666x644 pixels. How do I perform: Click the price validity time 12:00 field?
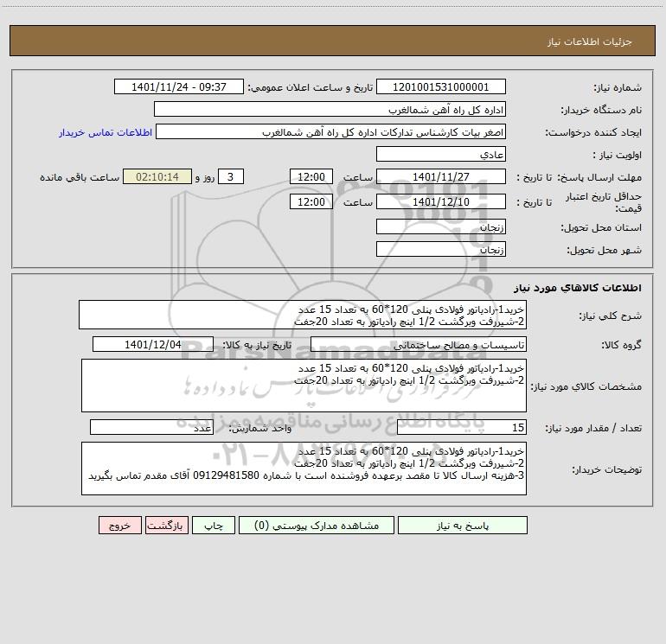pos(311,201)
